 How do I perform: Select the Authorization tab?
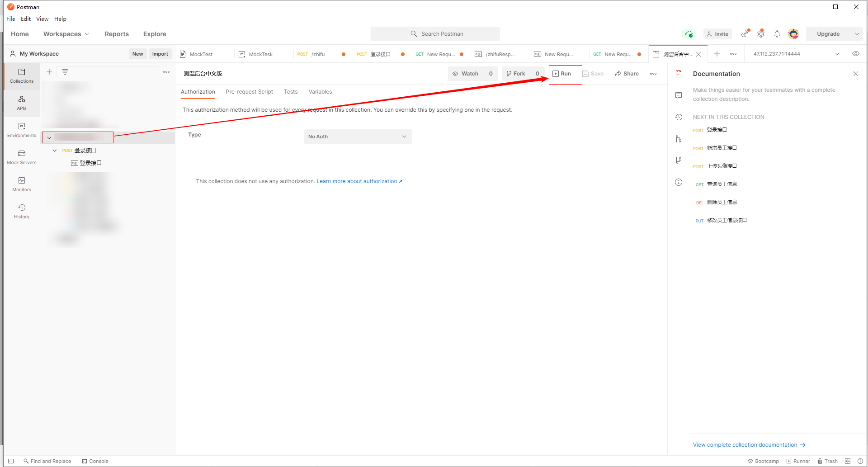coord(198,92)
